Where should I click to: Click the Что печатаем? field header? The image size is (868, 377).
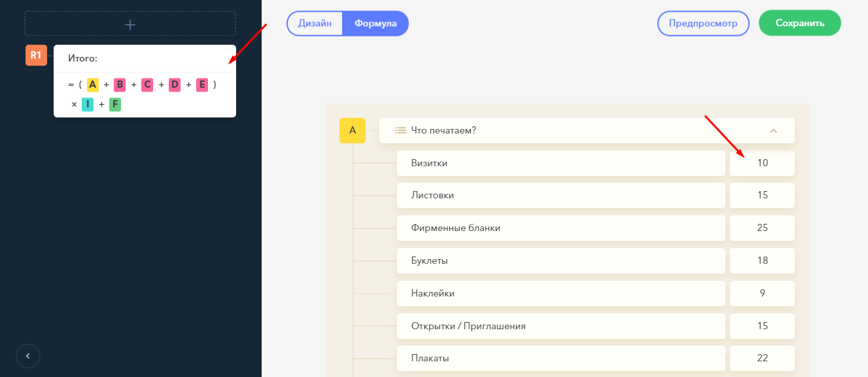pos(587,130)
